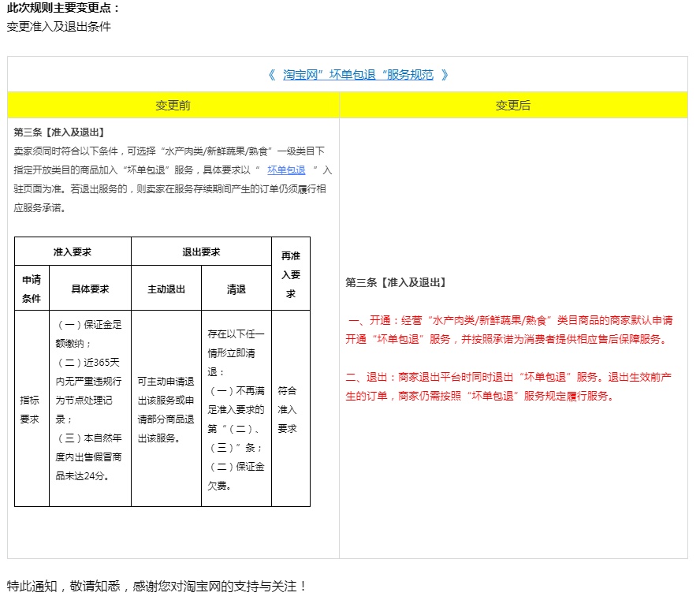Open the 淘宝网"坏单包退"服务规范 link

358,75
